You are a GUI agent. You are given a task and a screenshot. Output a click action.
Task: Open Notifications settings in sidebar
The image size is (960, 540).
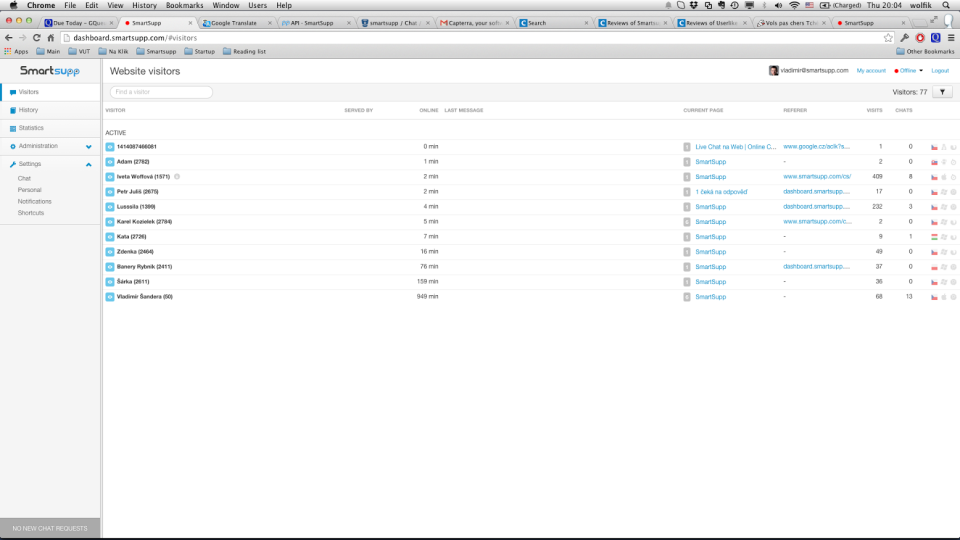(34, 201)
